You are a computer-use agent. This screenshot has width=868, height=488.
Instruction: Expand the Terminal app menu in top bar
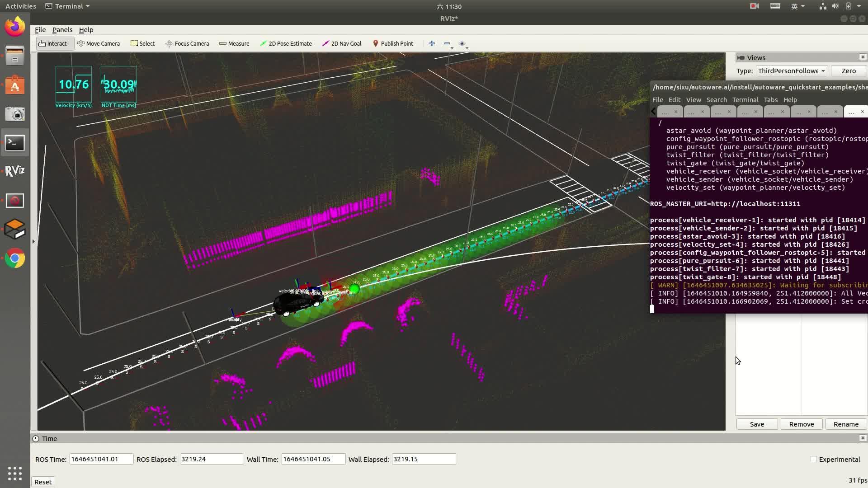click(x=68, y=6)
